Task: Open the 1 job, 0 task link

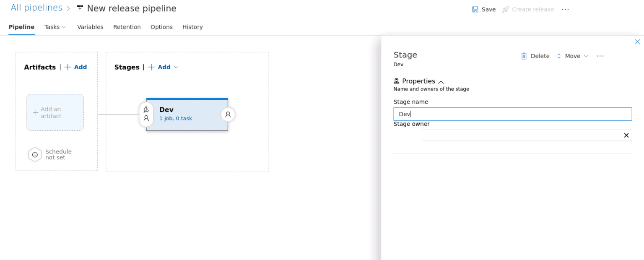Action: (x=176, y=119)
